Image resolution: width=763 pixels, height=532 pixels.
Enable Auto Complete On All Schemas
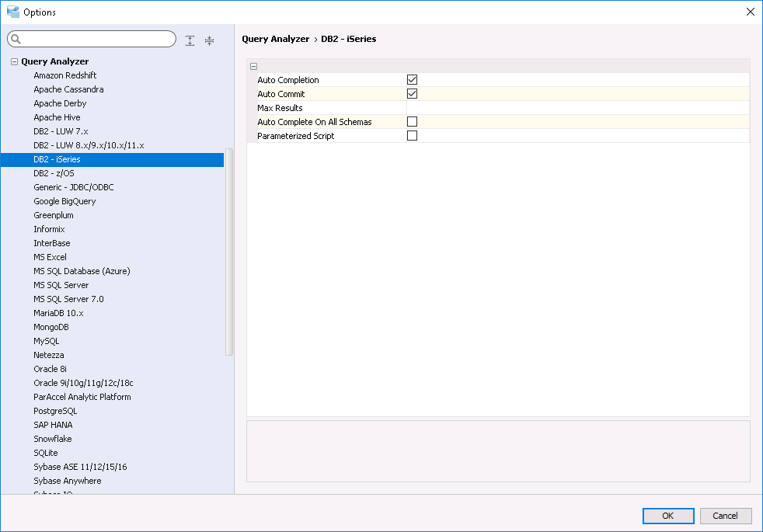coord(413,122)
